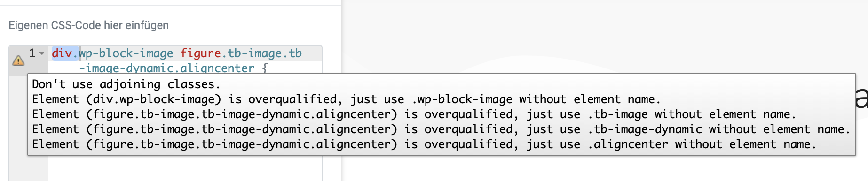Place cursor on the red 'div' selector

(x=62, y=53)
